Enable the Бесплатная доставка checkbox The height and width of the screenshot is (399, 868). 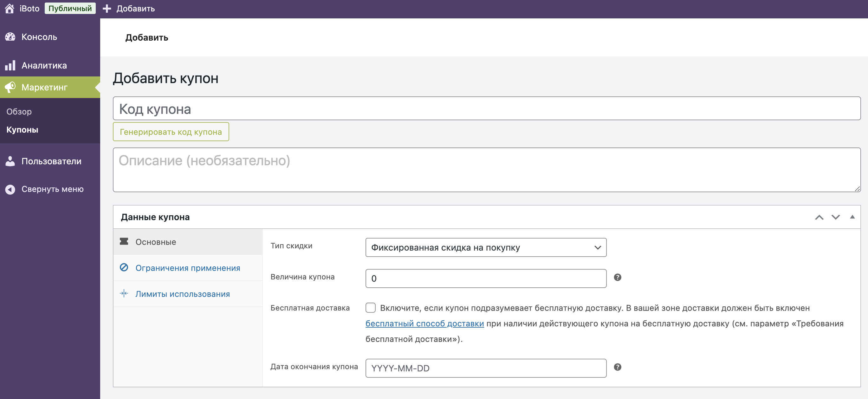(x=371, y=308)
